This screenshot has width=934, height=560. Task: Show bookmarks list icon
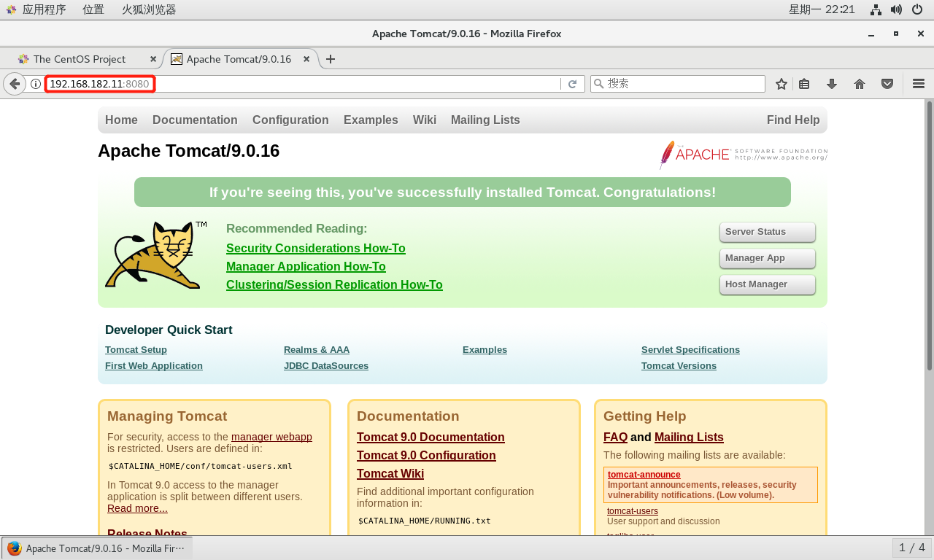804,84
